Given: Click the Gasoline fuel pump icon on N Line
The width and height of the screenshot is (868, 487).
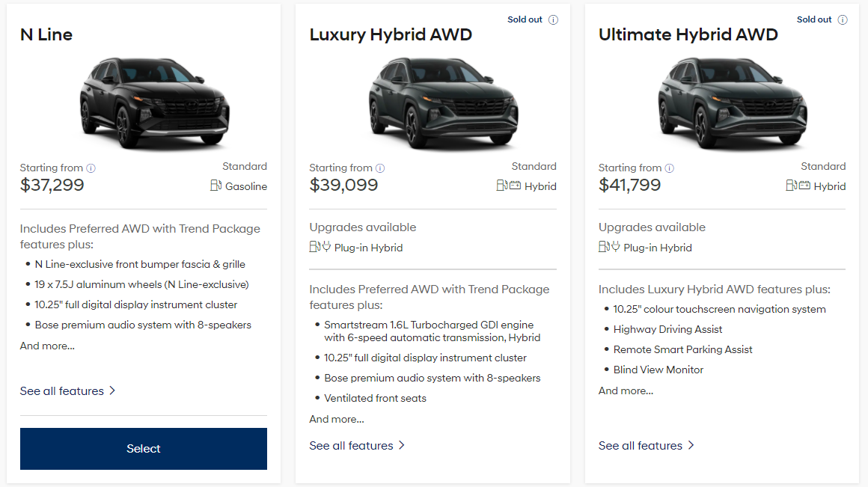Looking at the screenshot, I should (216, 186).
